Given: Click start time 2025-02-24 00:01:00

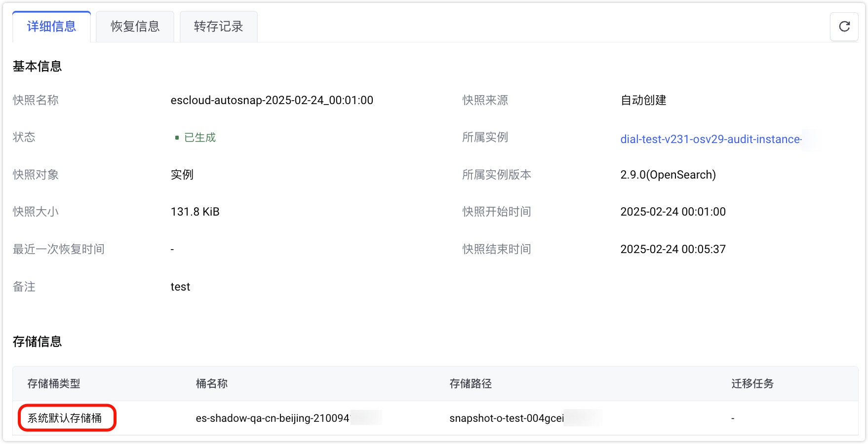Looking at the screenshot, I should pos(673,212).
